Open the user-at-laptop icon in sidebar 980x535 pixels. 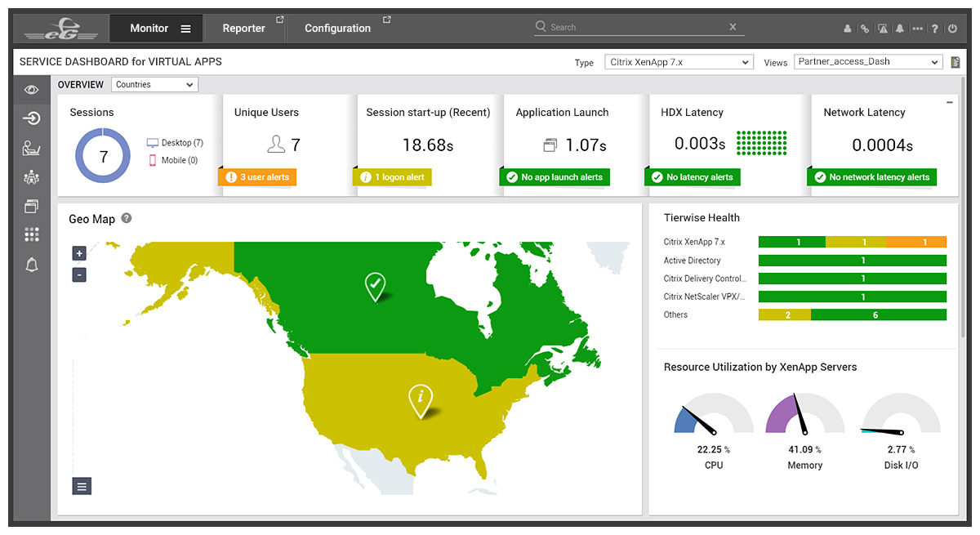click(x=32, y=148)
